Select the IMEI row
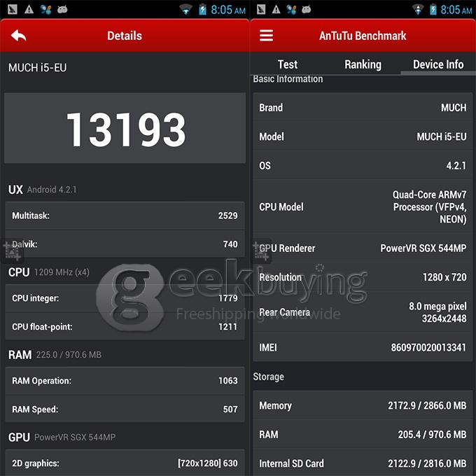476x476 pixels. (x=363, y=347)
